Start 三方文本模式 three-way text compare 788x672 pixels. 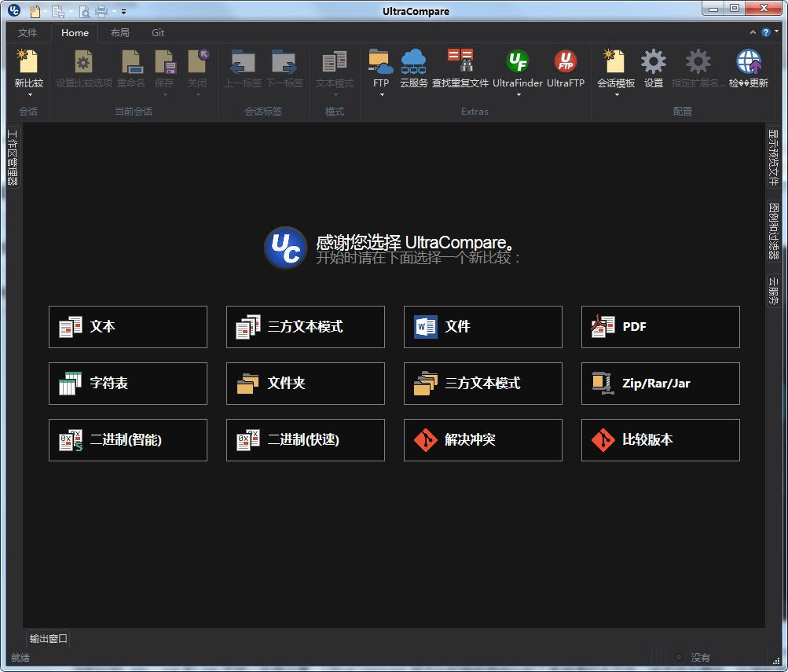[305, 327]
